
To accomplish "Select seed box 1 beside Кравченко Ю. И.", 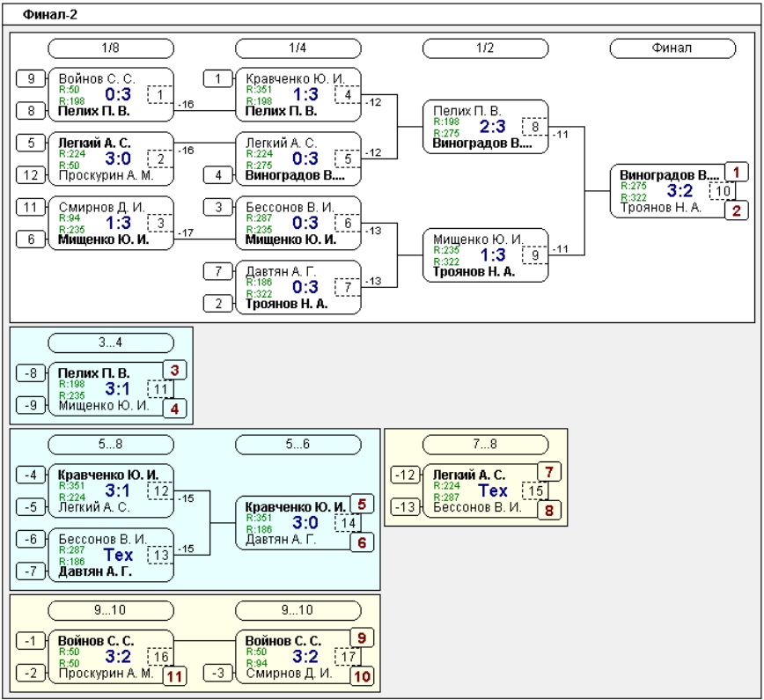I will point(217,78).
